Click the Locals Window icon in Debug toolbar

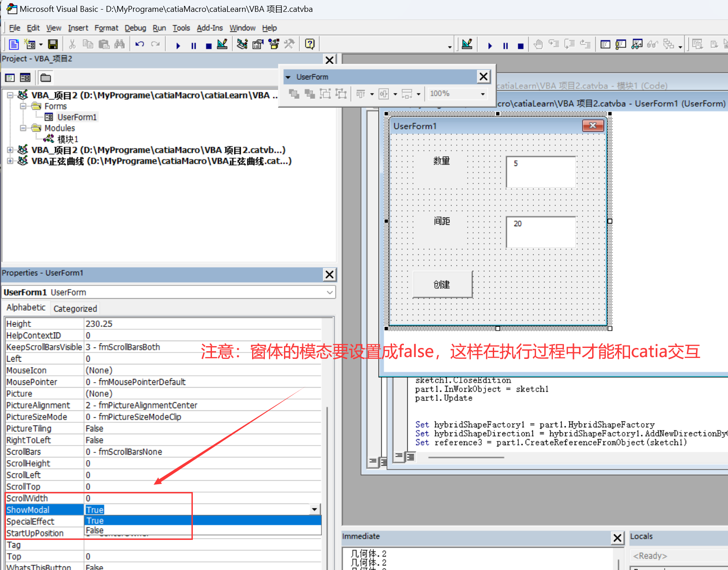pyautogui.click(x=605, y=45)
